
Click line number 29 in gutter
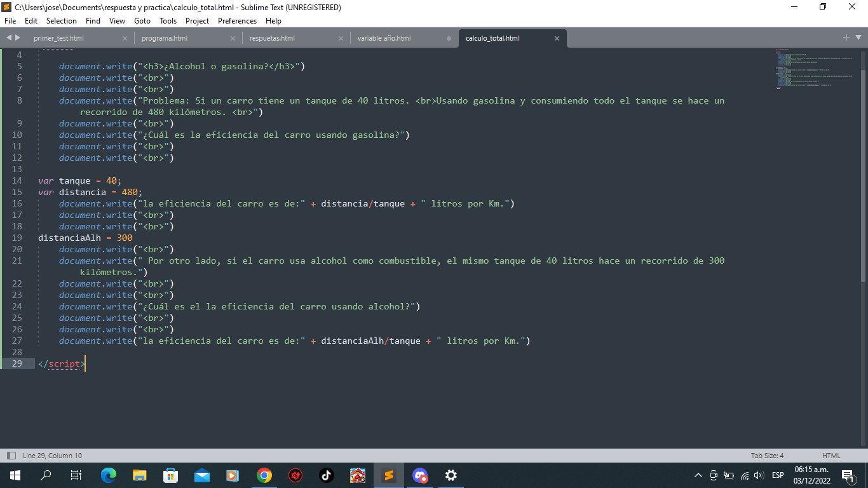[x=17, y=363]
